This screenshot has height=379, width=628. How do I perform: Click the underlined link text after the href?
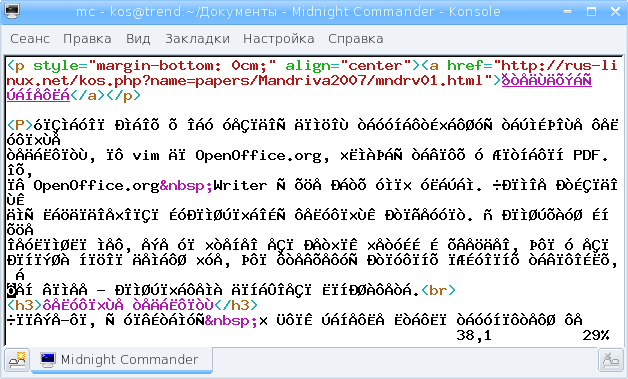tap(547, 81)
